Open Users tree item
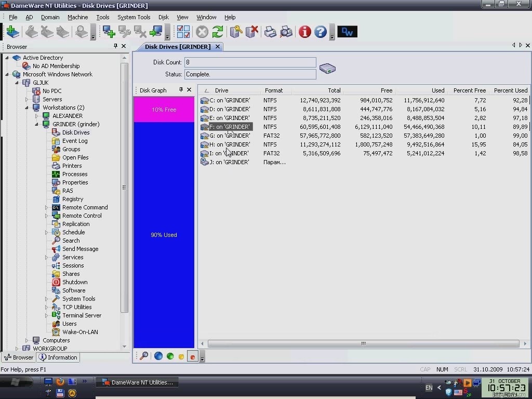Image resolution: width=532 pixels, height=399 pixels. coord(70,324)
